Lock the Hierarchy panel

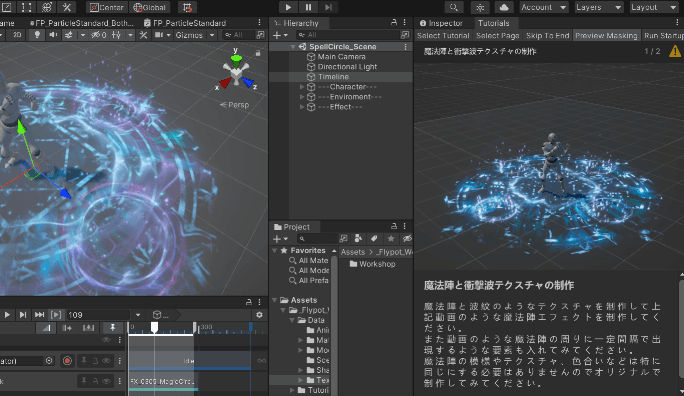394,22
